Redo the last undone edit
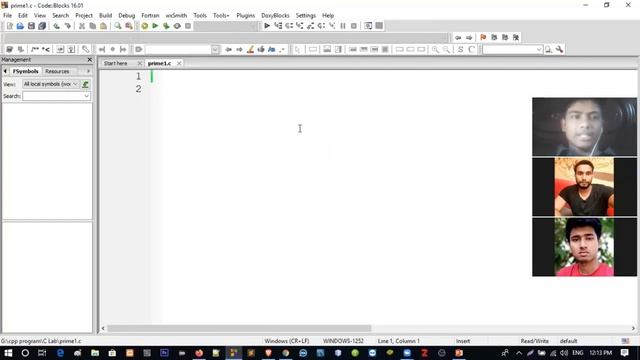The width and height of the screenshot is (640, 360). [68, 26]
